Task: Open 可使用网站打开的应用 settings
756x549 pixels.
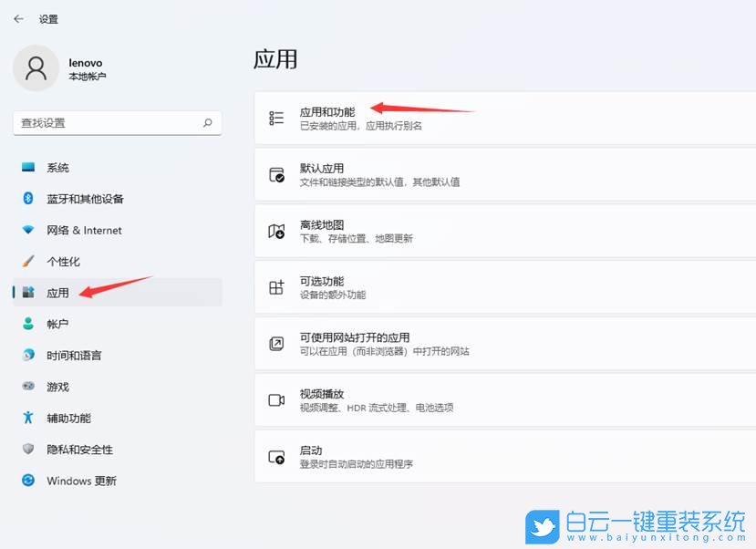Action: [x=502, y=343]
